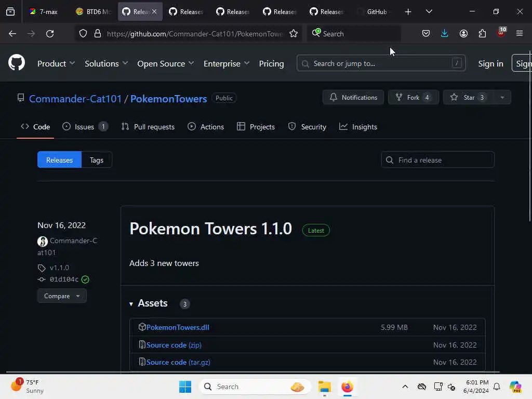This screenshot has height=399, width=532.
Task: Open the Projects tab
Action: click(x=256, y=127)
